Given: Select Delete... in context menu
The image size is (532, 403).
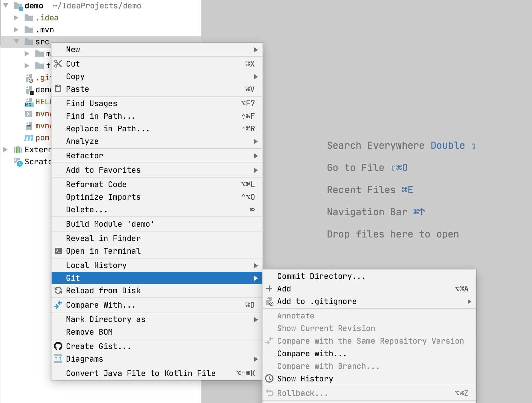Looking at the screenshot, I should [x=157, y=209].
